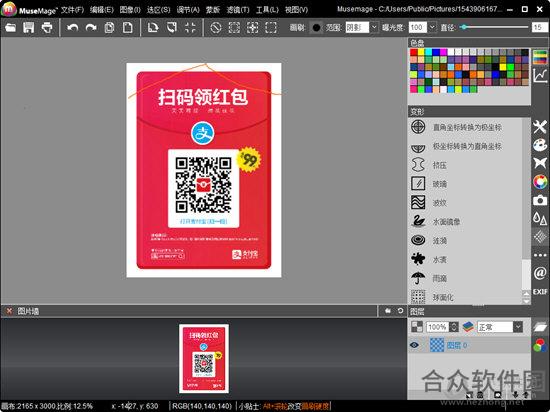
Task: Apply the umbrella raindrop effect
Action: [465, 278]
